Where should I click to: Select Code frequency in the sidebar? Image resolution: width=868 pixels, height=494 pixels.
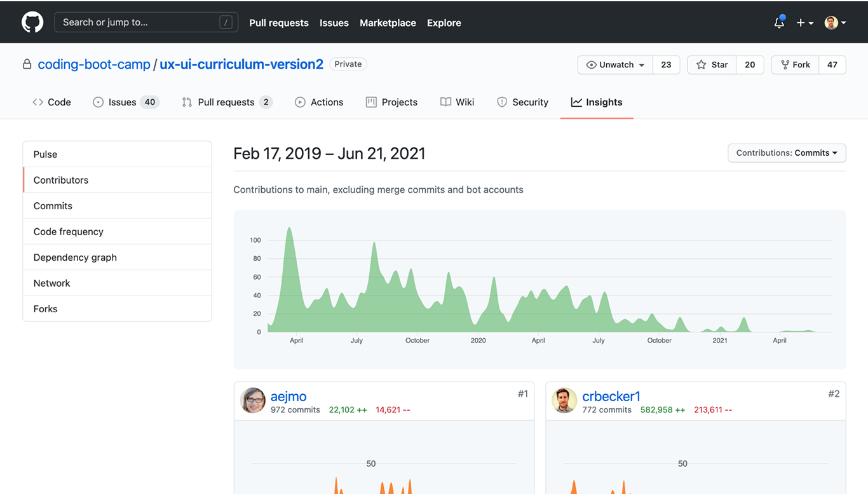coord(118,231)
